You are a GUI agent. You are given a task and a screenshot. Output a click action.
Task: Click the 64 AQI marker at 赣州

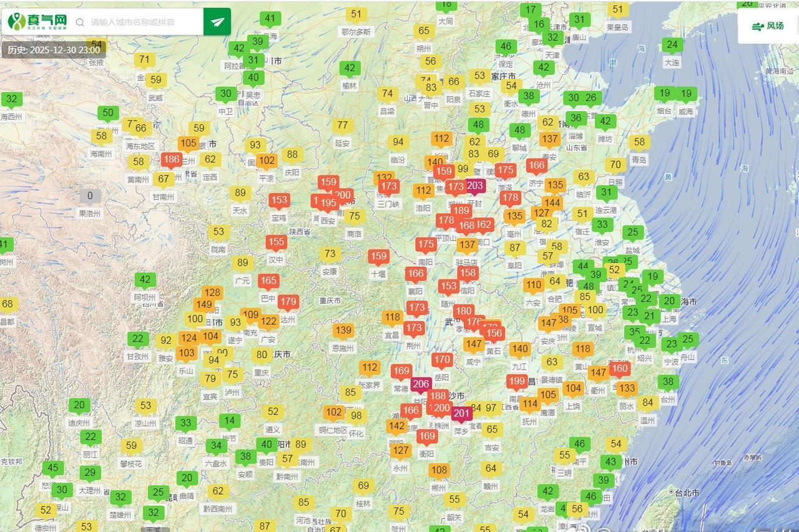click(491, 468)
